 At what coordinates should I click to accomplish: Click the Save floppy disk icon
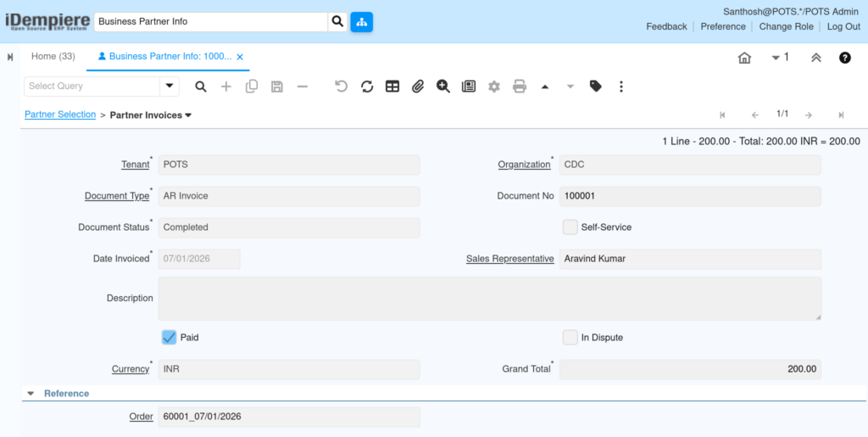[277, 87]
